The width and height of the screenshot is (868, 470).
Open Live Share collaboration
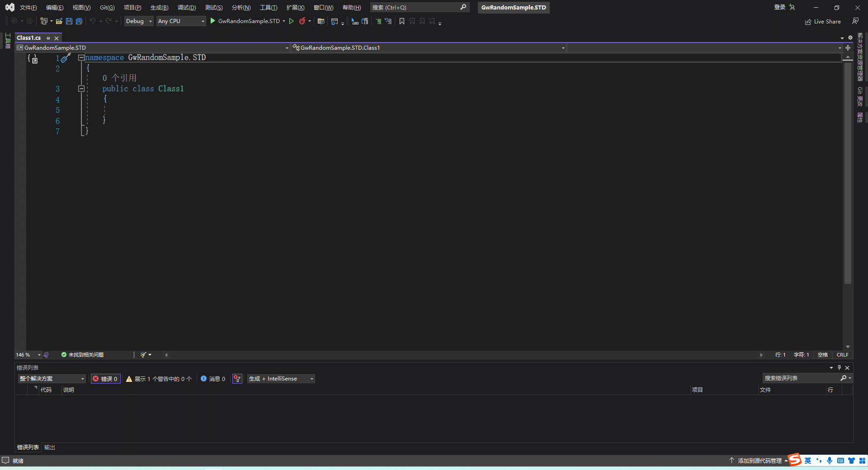823,22
